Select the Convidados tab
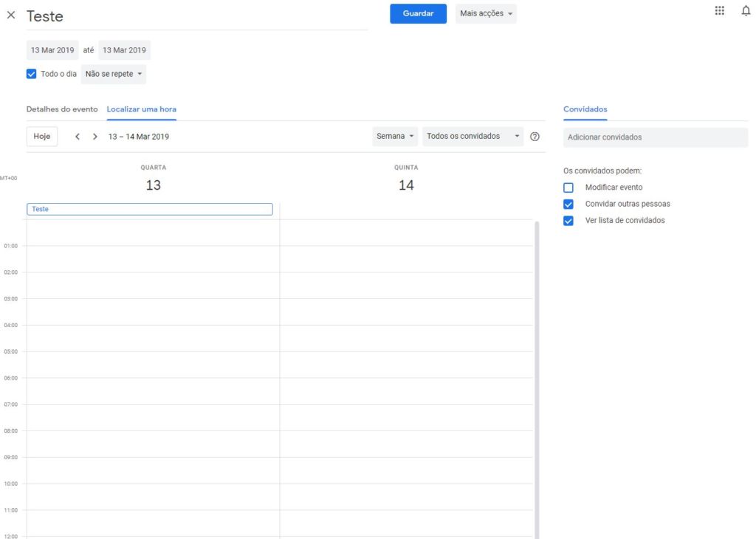 coord(585,109)
